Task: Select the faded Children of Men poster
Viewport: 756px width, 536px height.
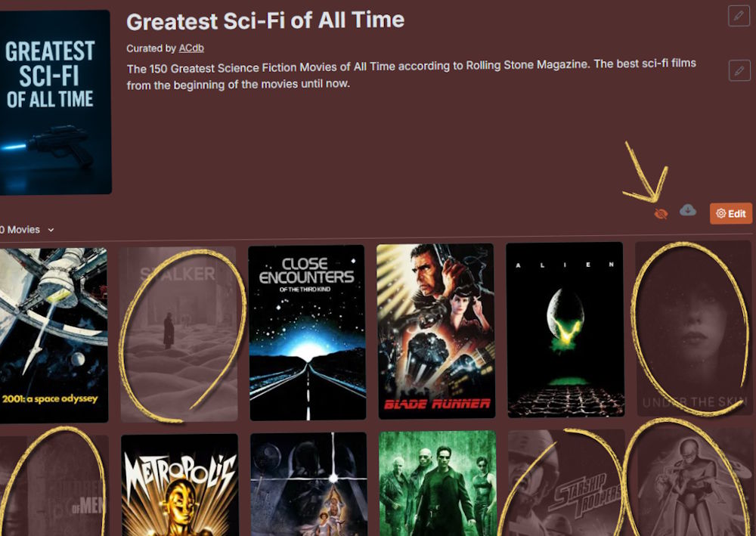Action: [x=54, y=486]
